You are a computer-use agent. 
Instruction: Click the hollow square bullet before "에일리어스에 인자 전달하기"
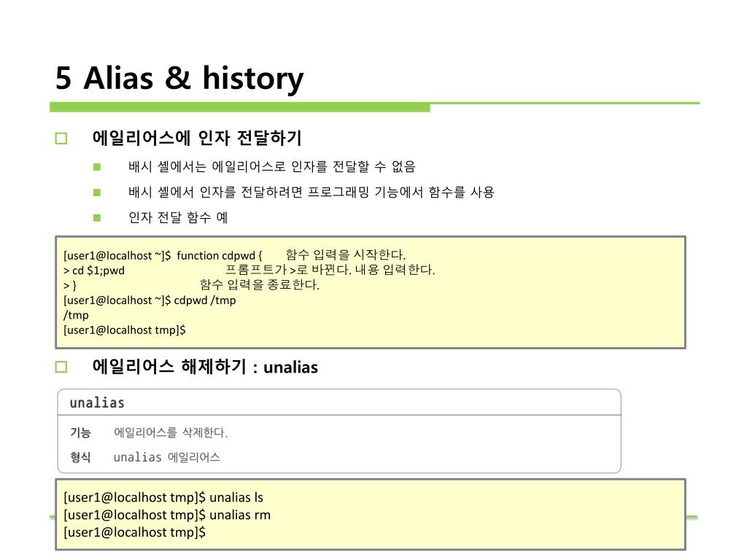pyautogui.click(x=61, y=139)
